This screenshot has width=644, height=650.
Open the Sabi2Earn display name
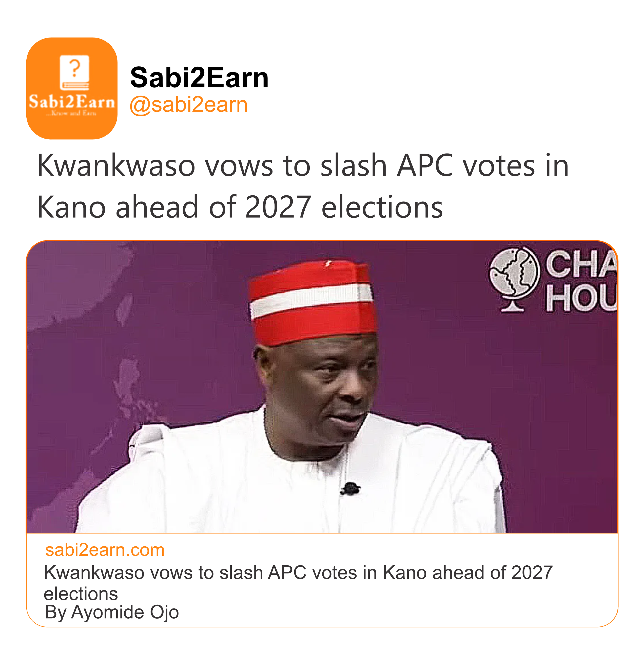pyautogui.click(x=199, y=78)
